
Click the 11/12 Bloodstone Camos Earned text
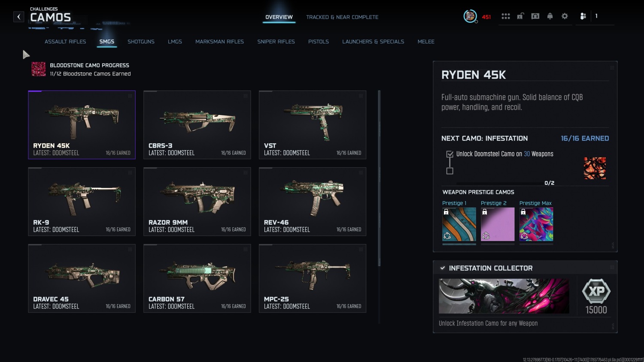click(x=90, y=74)
